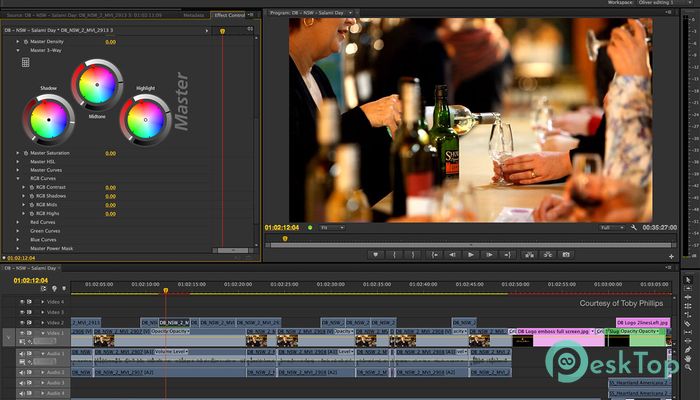Play the program monitor
Viewport: 700px width, 400px height.
(471, 254)
